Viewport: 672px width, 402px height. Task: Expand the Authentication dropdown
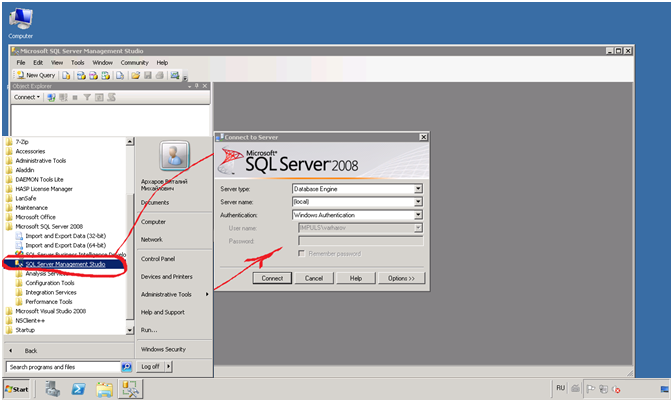pos(418,215)
